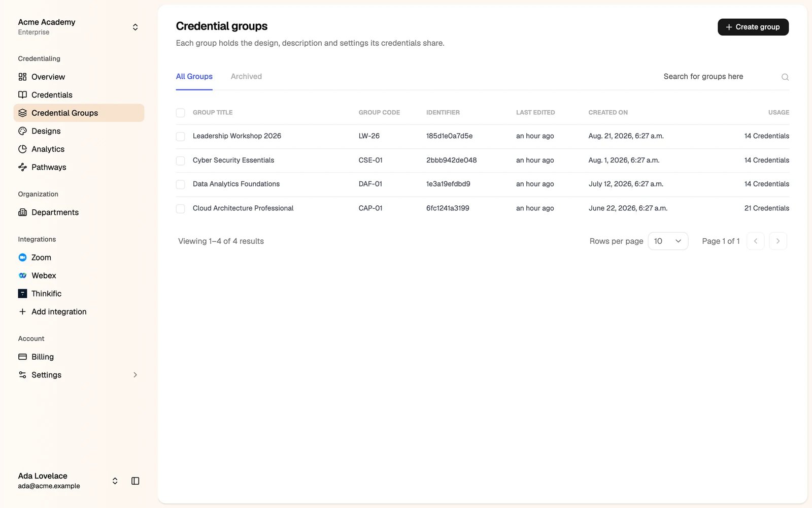Switch to the Archived tab
This screenshot has height=508, width=812.
[x=246, y=77]
